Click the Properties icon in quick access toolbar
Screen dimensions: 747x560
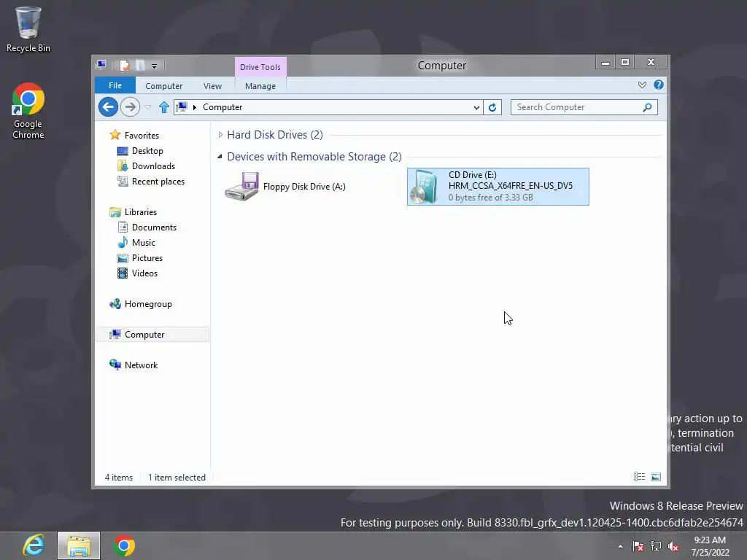pos(124,65)
